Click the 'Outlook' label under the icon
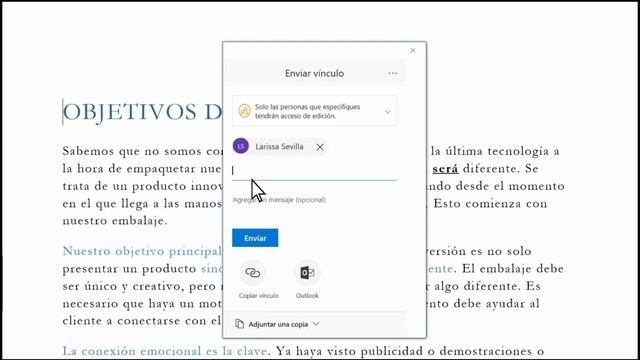The height and width of the screenshot is (360, 640). [x=307, y=296]
